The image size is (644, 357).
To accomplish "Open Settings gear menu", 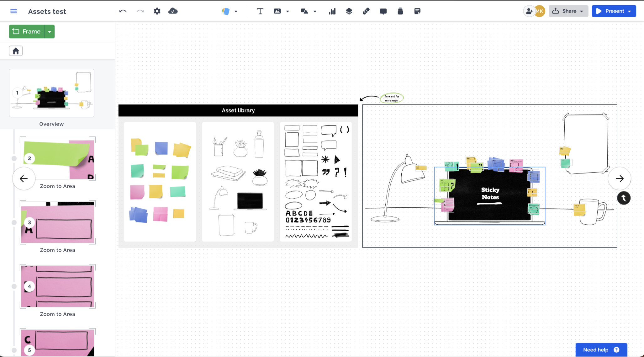I will [x=157, y=11].
